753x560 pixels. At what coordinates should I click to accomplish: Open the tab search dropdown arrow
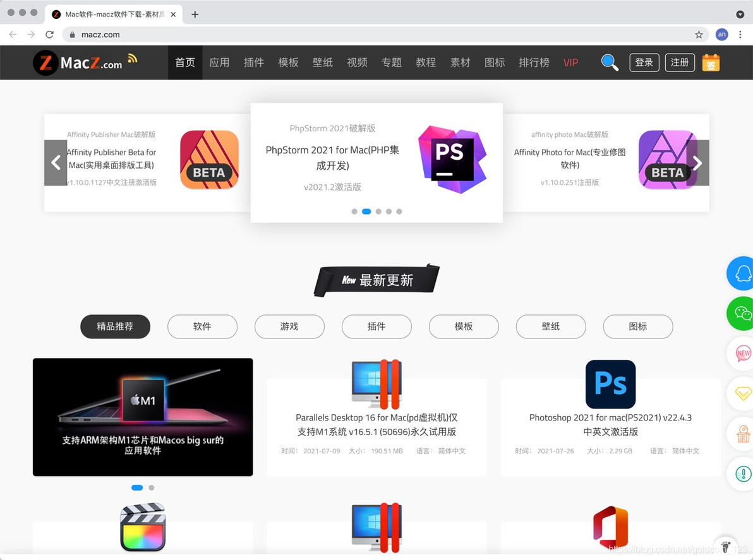point(740,15)
